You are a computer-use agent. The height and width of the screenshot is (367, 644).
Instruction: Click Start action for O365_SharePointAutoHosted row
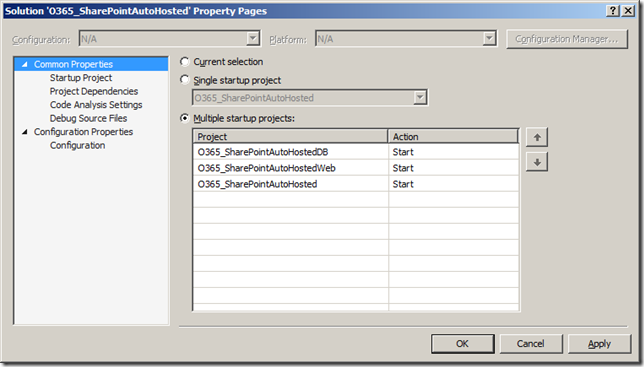tap(453, 184)
